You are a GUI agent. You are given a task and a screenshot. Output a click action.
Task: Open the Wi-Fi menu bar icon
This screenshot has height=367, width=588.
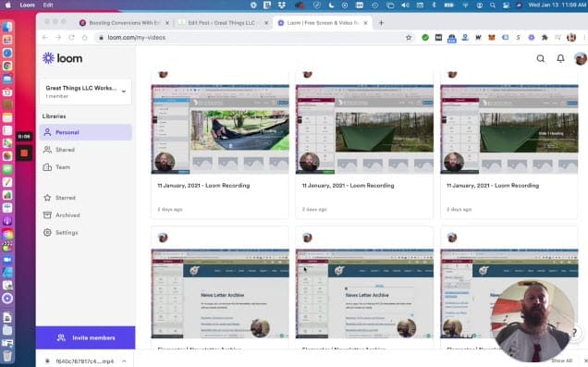[466, 6]
